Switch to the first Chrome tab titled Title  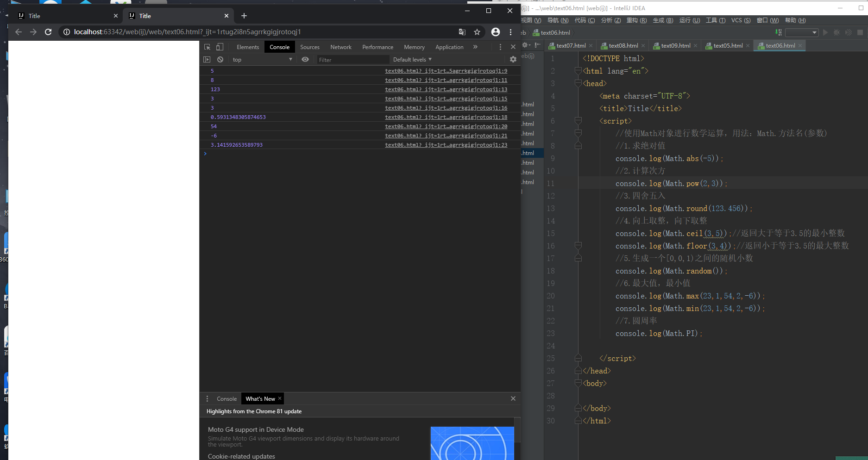(67, 16)
